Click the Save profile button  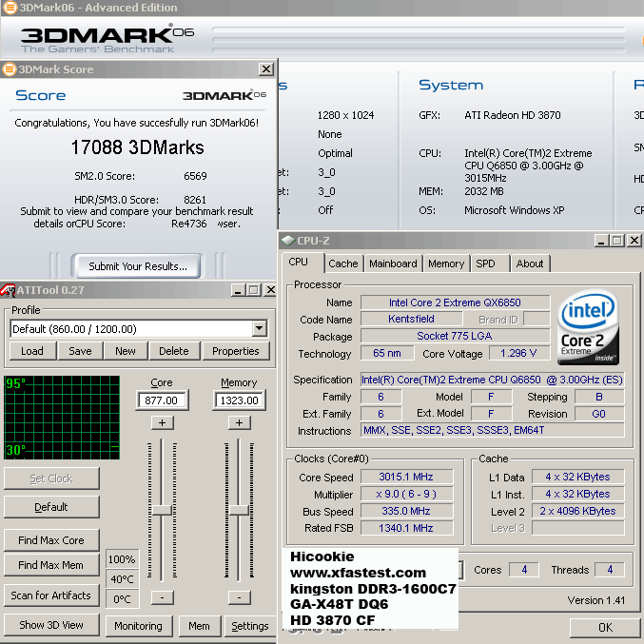point(80,351)
